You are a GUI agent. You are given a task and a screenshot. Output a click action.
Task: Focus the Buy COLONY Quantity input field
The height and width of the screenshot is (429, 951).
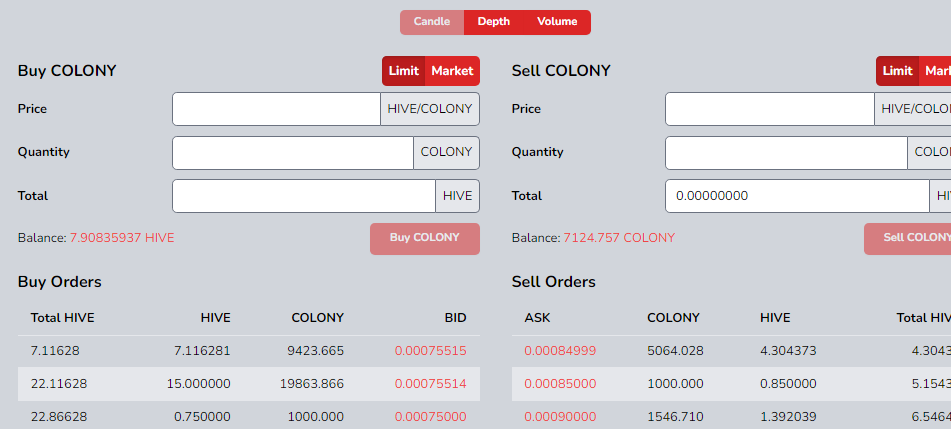(x=293, y=152)
